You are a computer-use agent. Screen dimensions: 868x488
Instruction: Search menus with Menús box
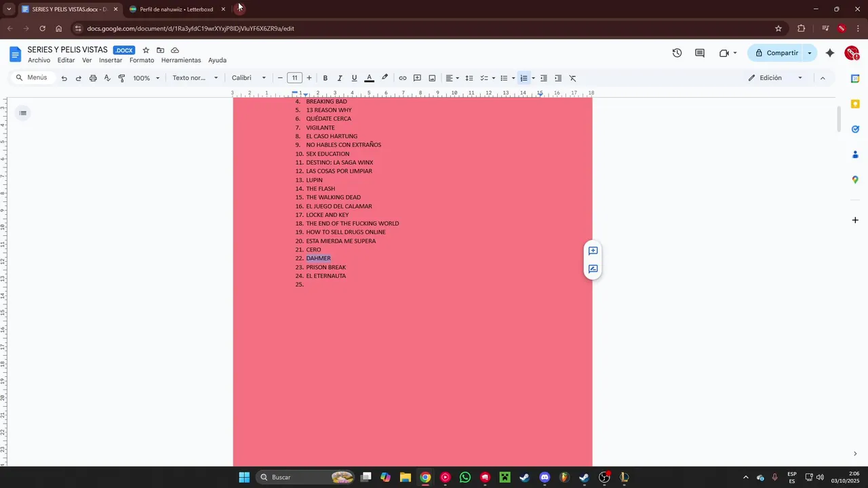tap(32, 78)
